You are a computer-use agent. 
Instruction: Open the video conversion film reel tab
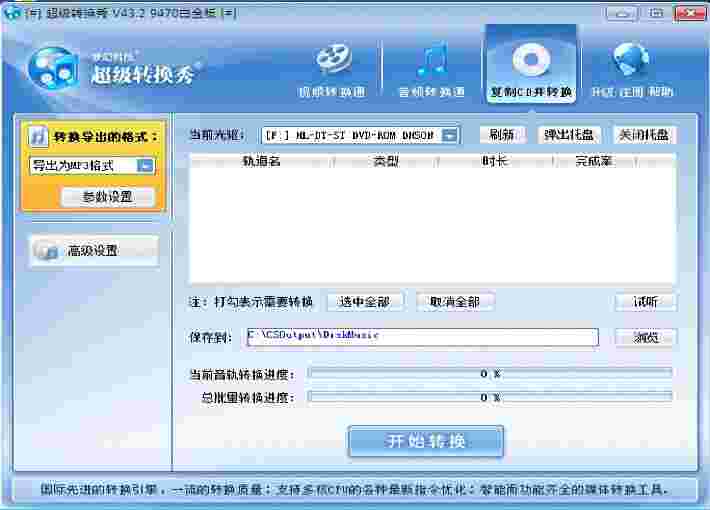pos(332,68)
